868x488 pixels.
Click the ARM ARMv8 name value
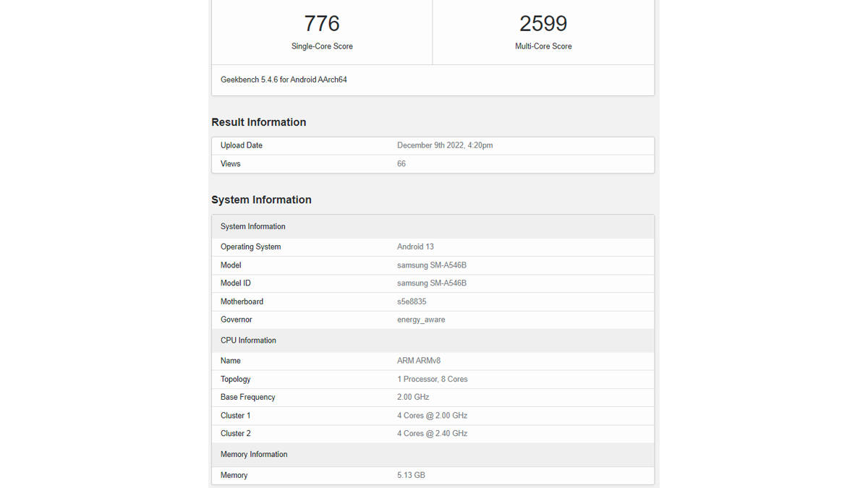coord(418,360)
